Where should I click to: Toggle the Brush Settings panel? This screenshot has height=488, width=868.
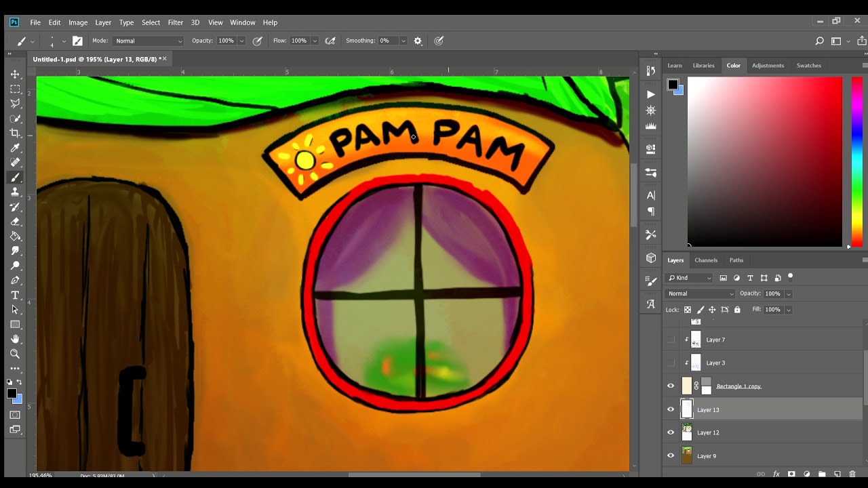coord(77,41)
